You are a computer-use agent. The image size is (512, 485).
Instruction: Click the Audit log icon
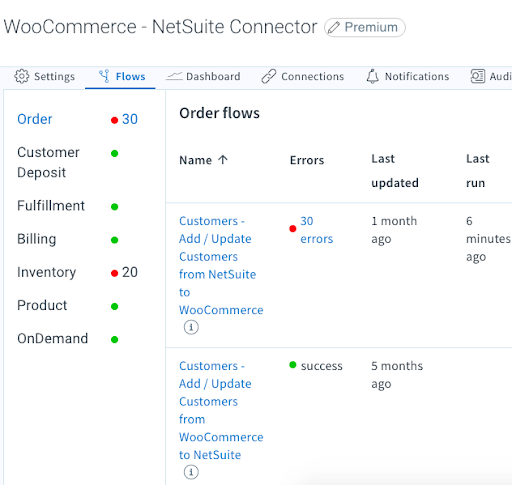pyautogui.click(x=478, y=76)
